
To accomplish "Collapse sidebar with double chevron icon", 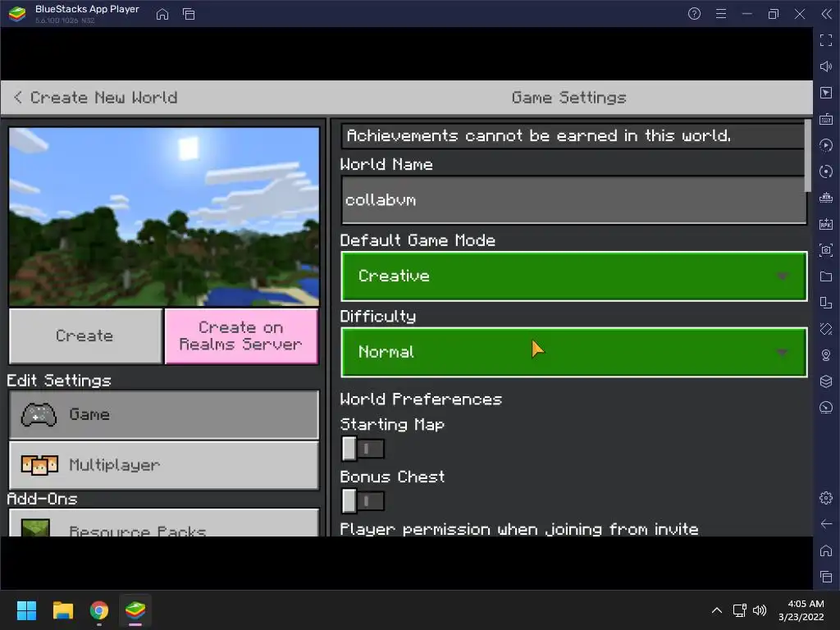I will pyautogui.click(x=827, y=14).
